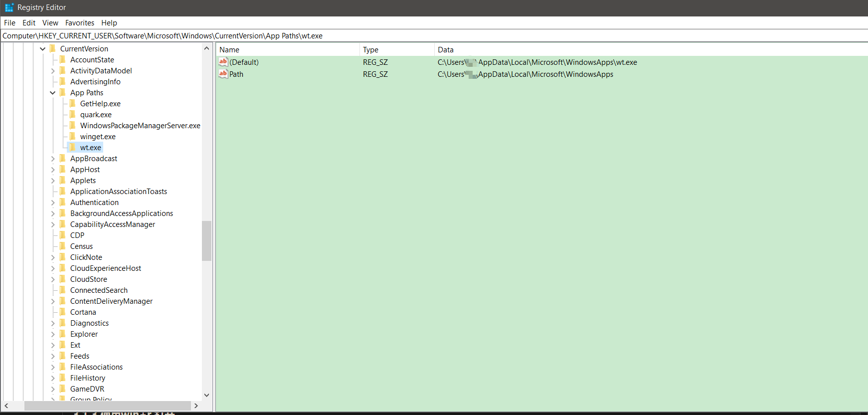Click the tree pane vertical scrollbar thumb

tap(207, 240)
